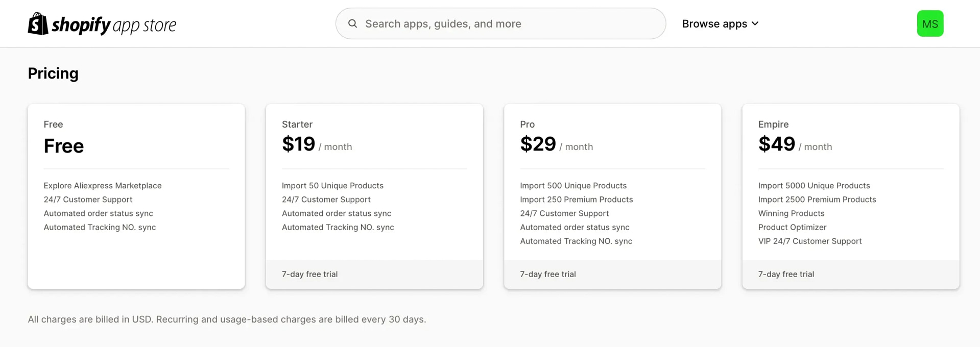Select the $19 / month price
Screen dimensions: 980x347
pyautogui.click(x=317, y=144)
